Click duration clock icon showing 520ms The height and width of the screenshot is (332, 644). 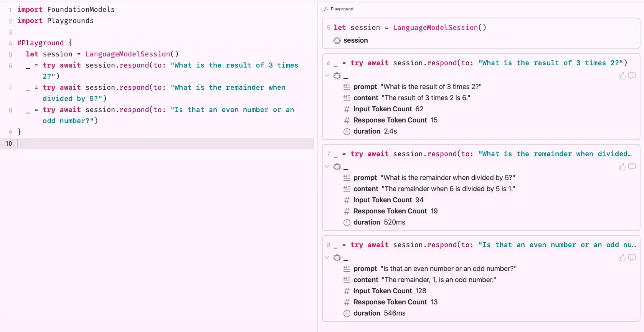pos(347,222)
